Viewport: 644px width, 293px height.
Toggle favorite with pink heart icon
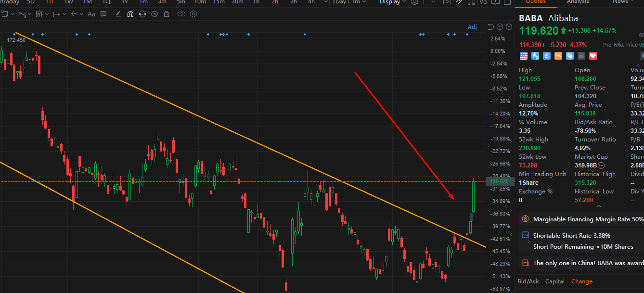[593, 56]
